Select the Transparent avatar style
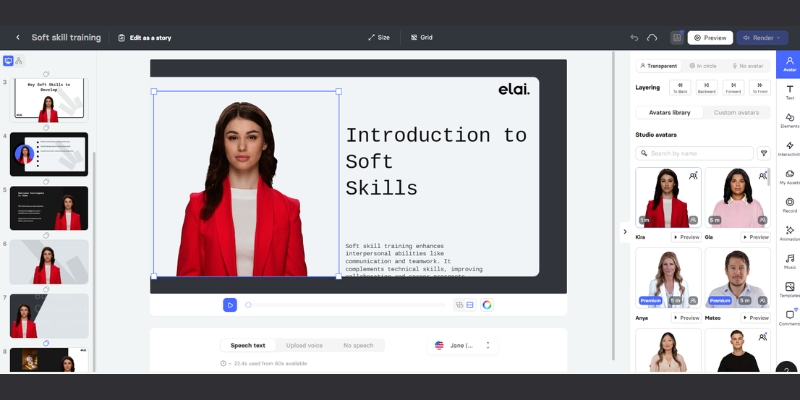The height and width of the screenshot is (400, 800). tap(659, 66)
